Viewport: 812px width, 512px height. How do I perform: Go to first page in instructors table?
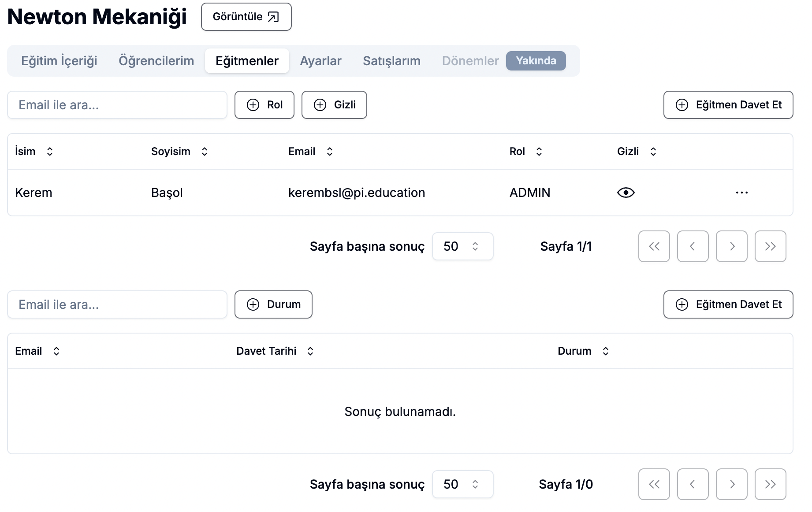[x=654, y=246]
